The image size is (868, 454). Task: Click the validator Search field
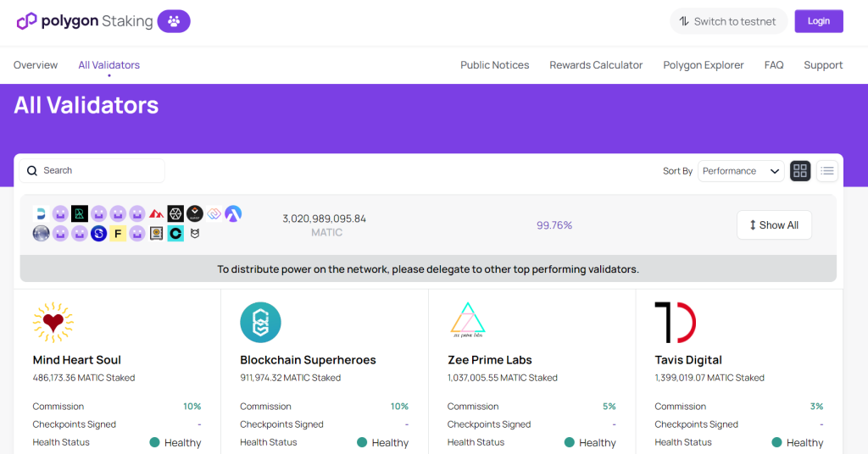[92, 170]
